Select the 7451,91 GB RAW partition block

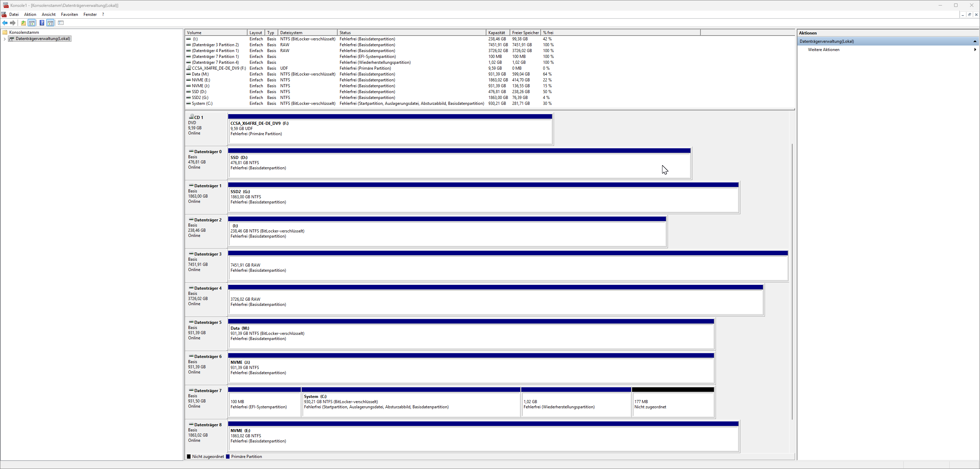pos(508,266)
